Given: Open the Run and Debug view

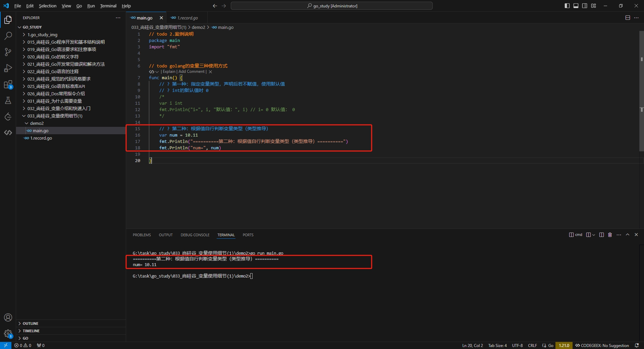Looking at the screenshot, I should pyautogui.click(x=8, y=68).
